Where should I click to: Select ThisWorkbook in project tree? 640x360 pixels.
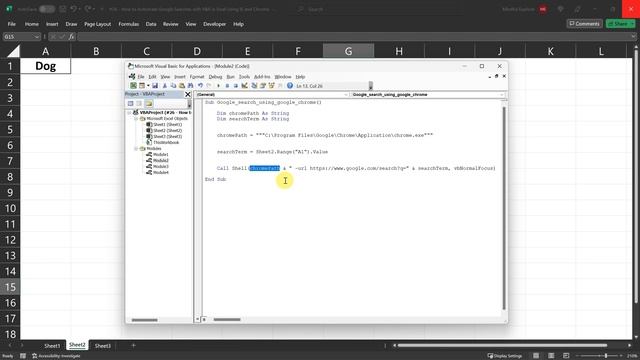point(166,143)
